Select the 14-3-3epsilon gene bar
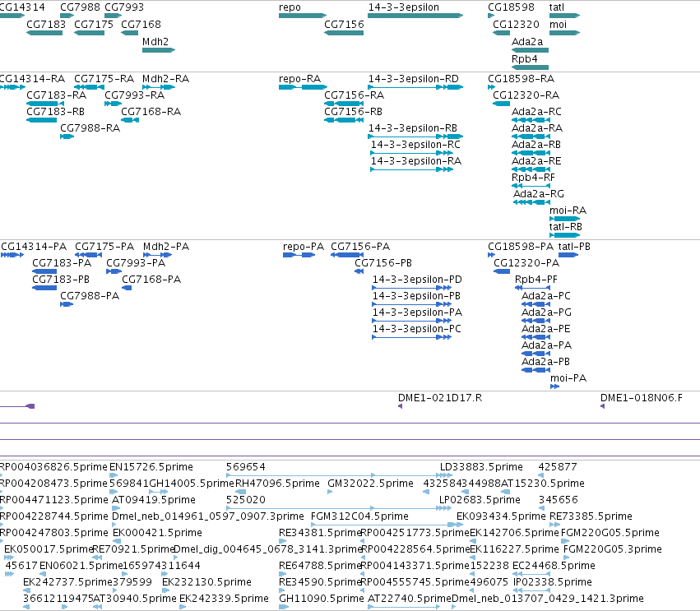 (x=415, y=16)
